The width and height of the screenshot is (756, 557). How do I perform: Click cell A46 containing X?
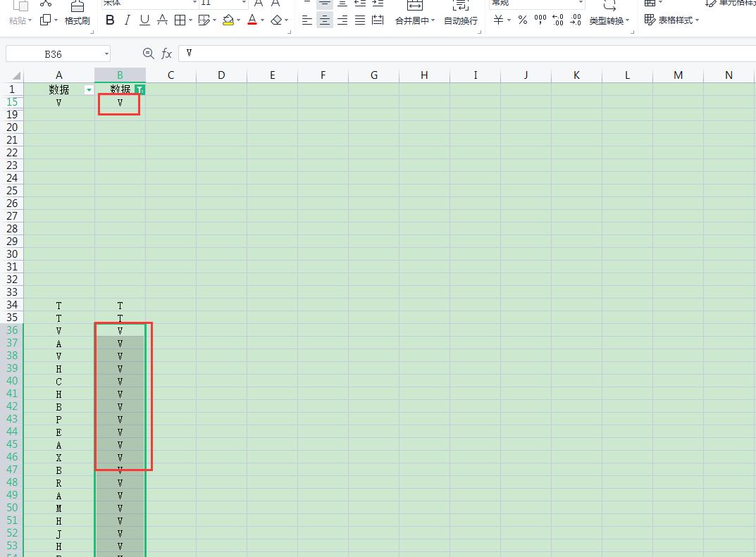click(x=58, y=458)
